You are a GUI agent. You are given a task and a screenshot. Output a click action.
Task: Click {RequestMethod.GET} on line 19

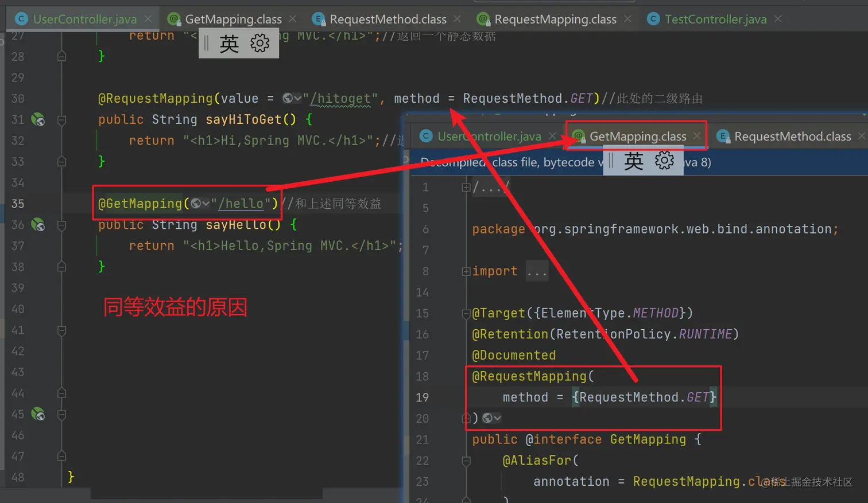(x=644, y=397)
